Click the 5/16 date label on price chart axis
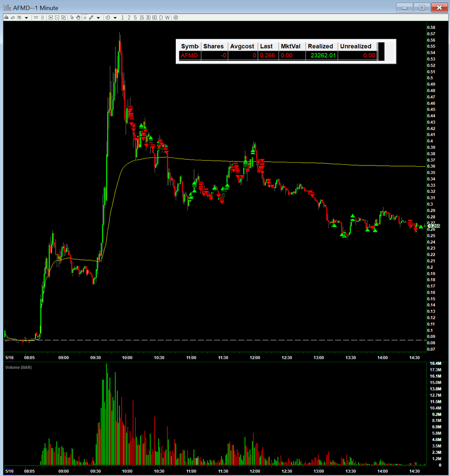 pyautogui.click(x=9, y=358)
